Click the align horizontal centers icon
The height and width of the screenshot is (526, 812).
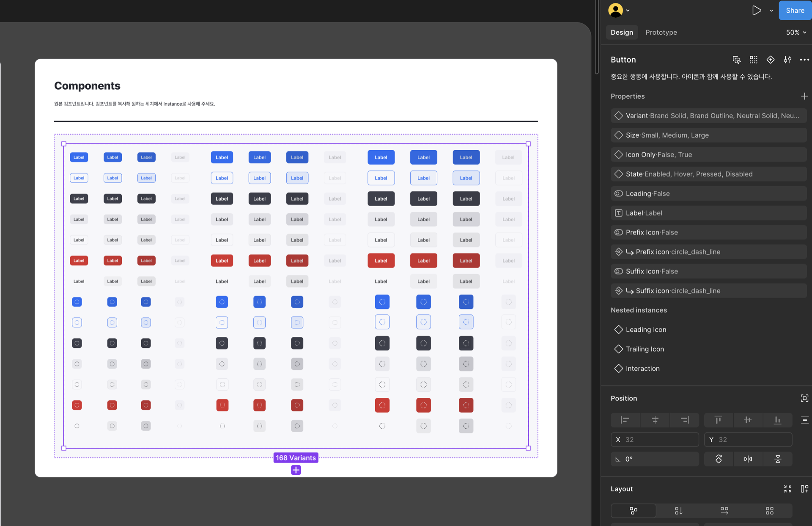point(655,420)
